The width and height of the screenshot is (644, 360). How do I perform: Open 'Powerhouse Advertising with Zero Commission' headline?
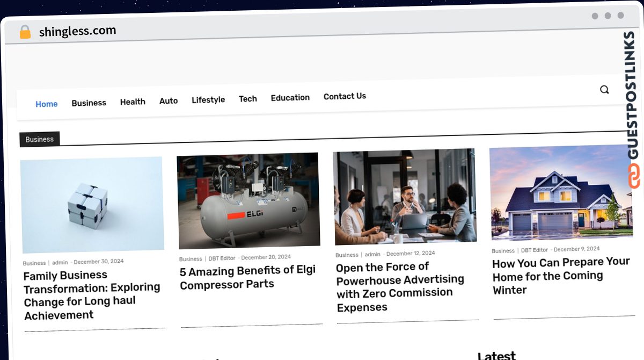[400, 286]
